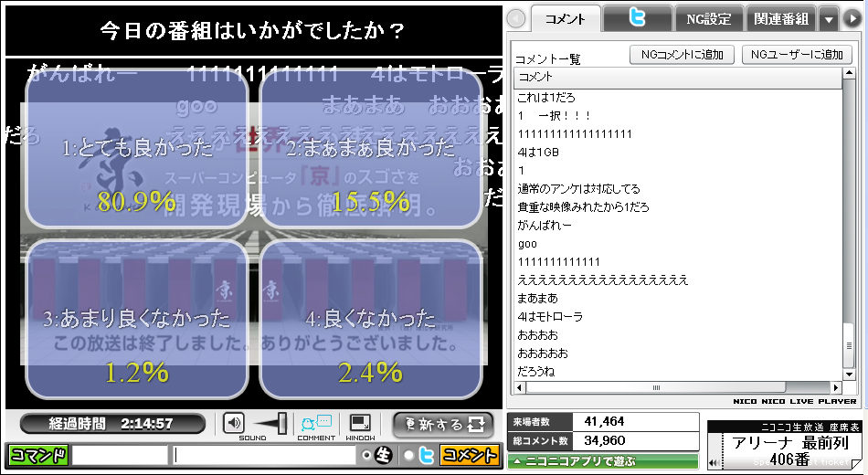Click poll option 4:良くなかった
The width and height of the screenshot is (868, 475).
click(370, 319)
